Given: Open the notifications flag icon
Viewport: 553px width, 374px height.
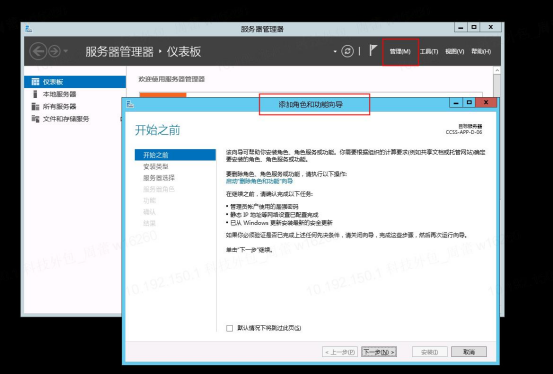Looking at the screenshot, I should (x=373, y=50).
